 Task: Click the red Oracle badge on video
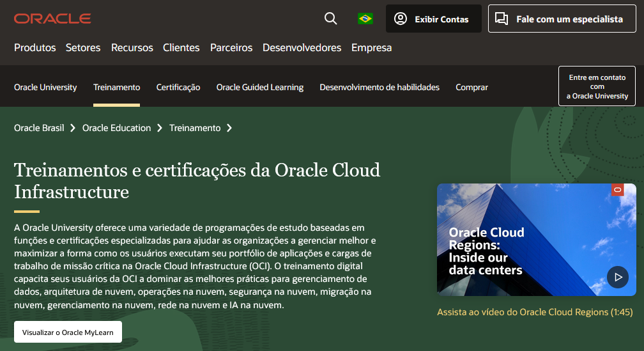point(617,190)
